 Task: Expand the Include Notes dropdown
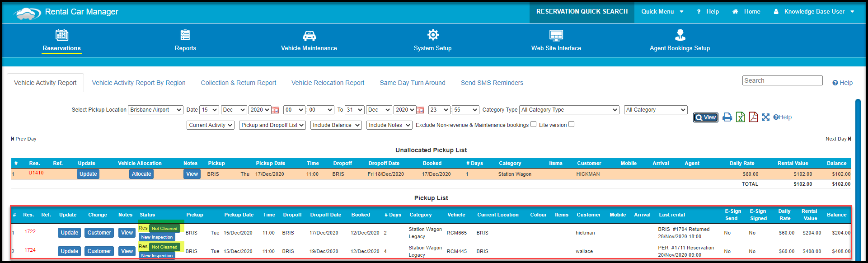click(389, 125)
